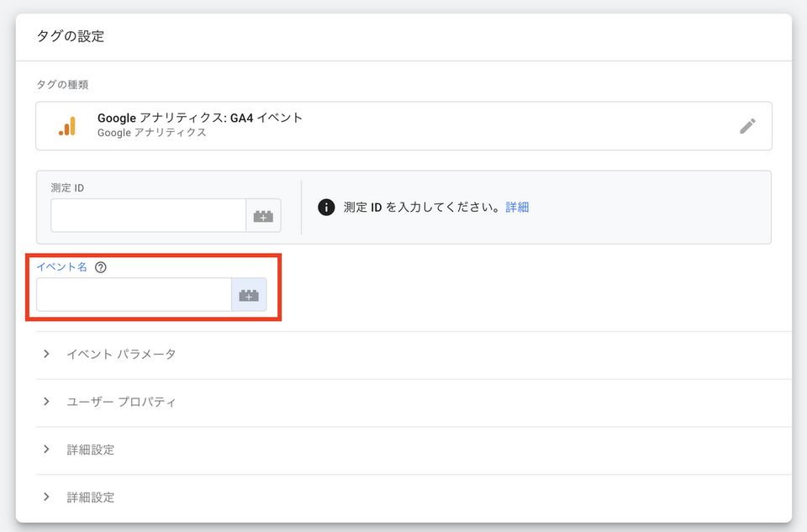Click the chevron arrow beside ユーザー プロパティ
Screen dimensions: 807x532
47,402
